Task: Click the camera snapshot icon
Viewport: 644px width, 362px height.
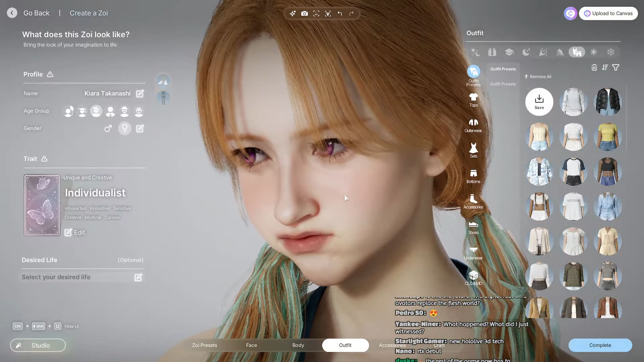Action: (304, 13)
